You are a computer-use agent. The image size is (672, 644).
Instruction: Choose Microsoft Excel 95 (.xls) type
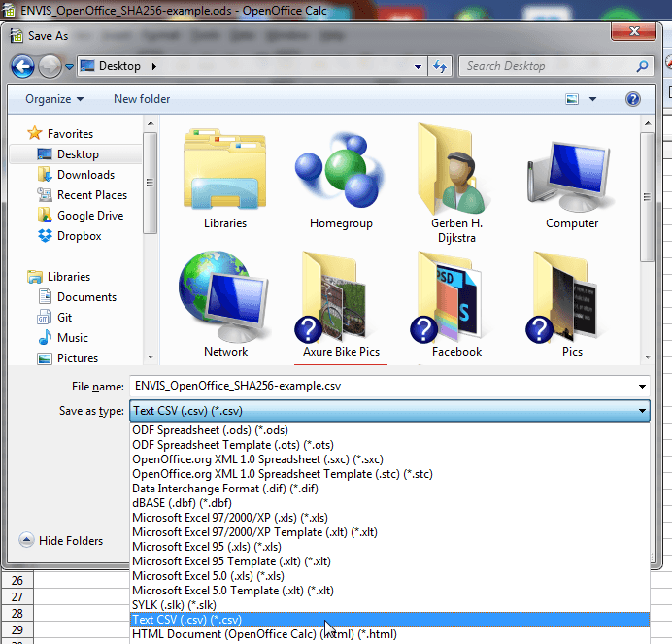(x=389, y=547)
